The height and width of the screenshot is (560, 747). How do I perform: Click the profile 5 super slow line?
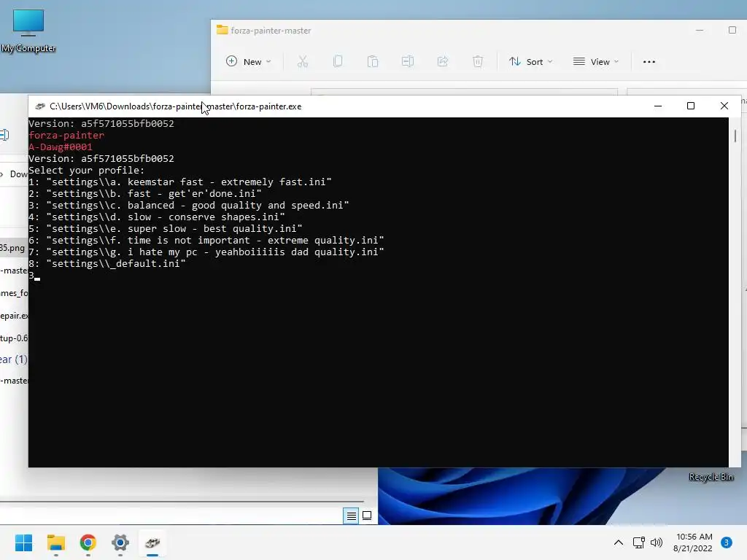click(x=166, y=228)
